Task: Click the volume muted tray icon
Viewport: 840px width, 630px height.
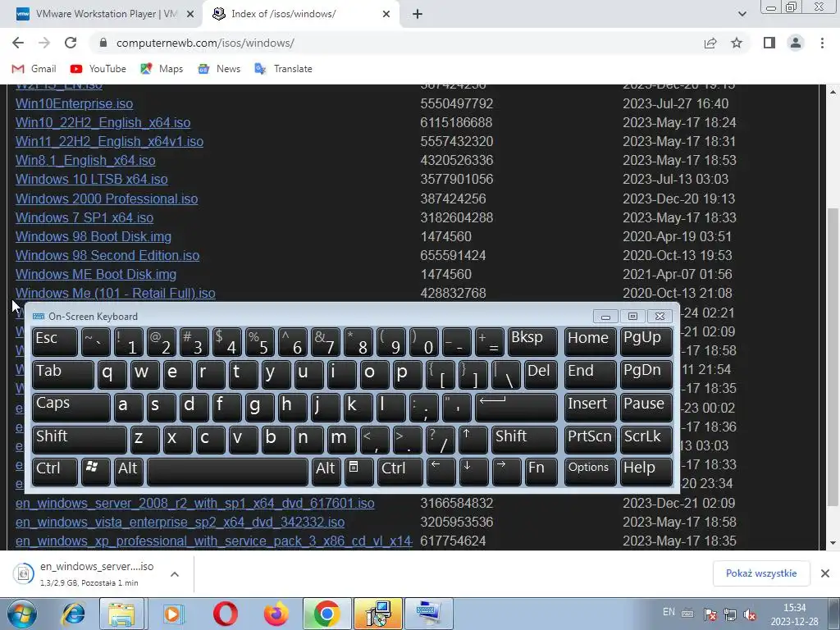Action: (x=750, y=614)
